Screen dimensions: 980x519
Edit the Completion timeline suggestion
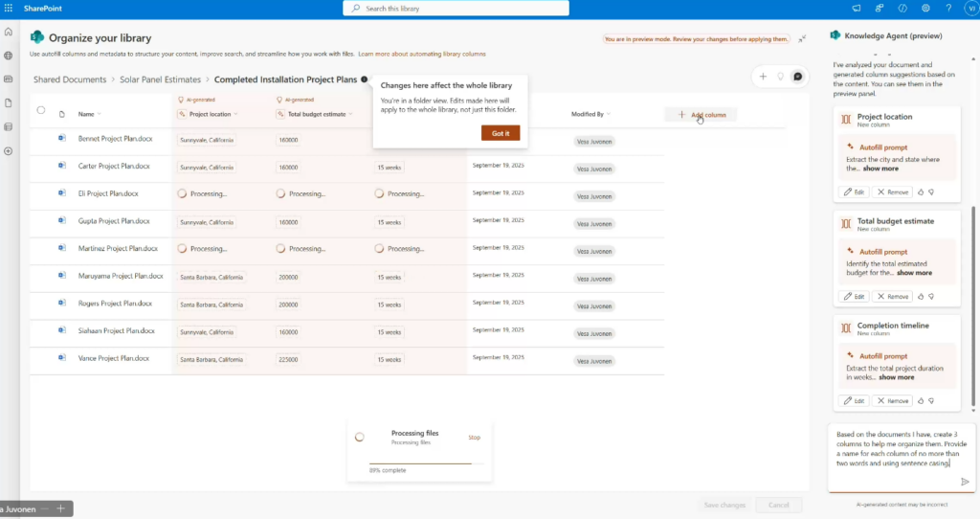[x=854, y=401]
